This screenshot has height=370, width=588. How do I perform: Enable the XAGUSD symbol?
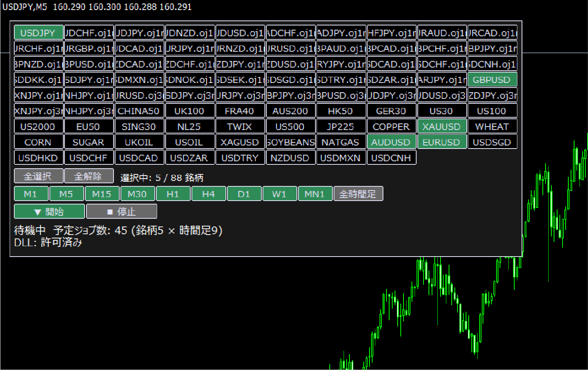[240, 142]
